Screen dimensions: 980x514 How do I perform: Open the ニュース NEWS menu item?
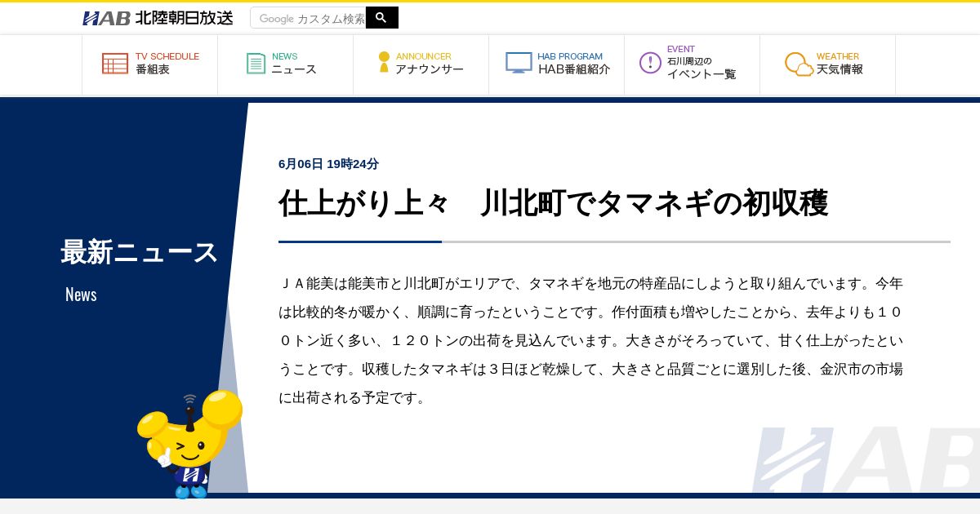(x=286, y=64)
